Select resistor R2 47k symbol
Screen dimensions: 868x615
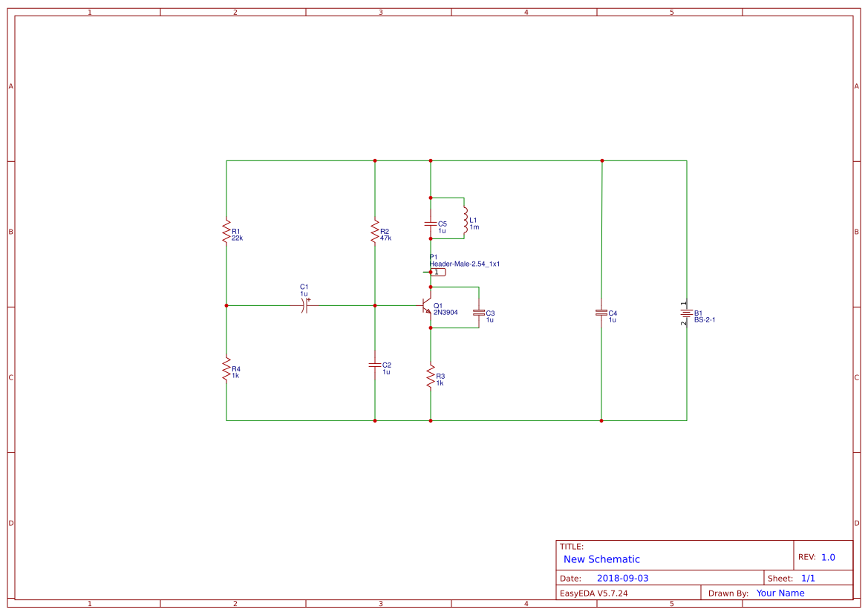tap(375, 232)
